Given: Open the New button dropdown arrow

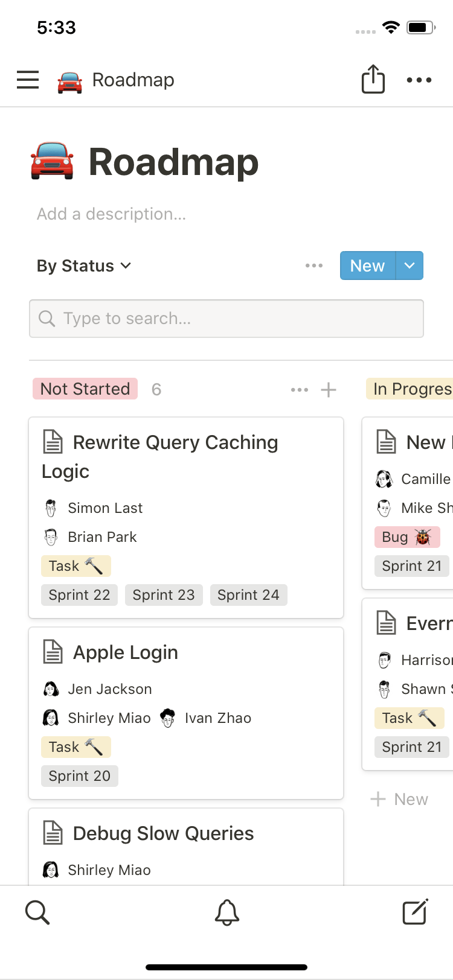Looking at the screenshot, I should (x=410, y=266).
